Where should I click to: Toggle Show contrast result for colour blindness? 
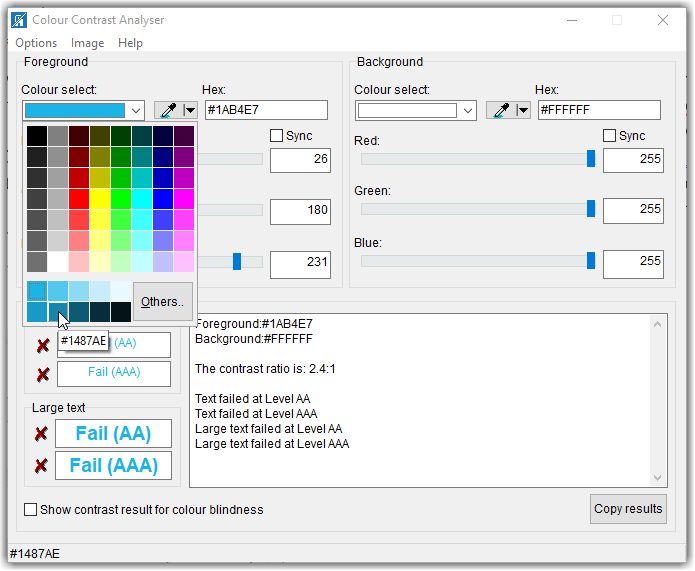tap(32, 510)
